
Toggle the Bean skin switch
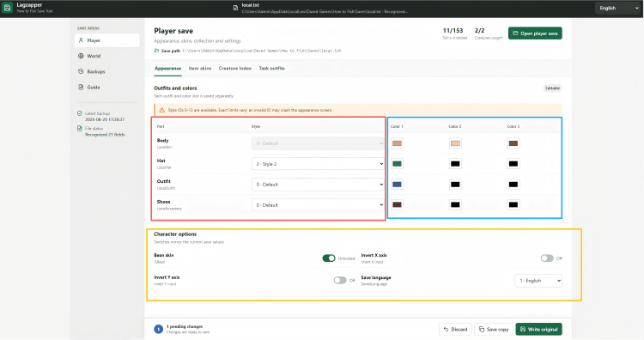coord(329,258)
